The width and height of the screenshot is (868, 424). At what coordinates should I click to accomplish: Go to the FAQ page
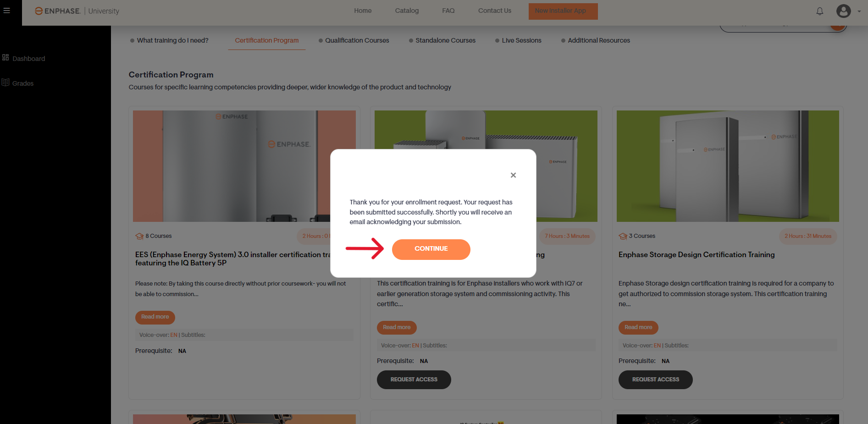point(448,11)
